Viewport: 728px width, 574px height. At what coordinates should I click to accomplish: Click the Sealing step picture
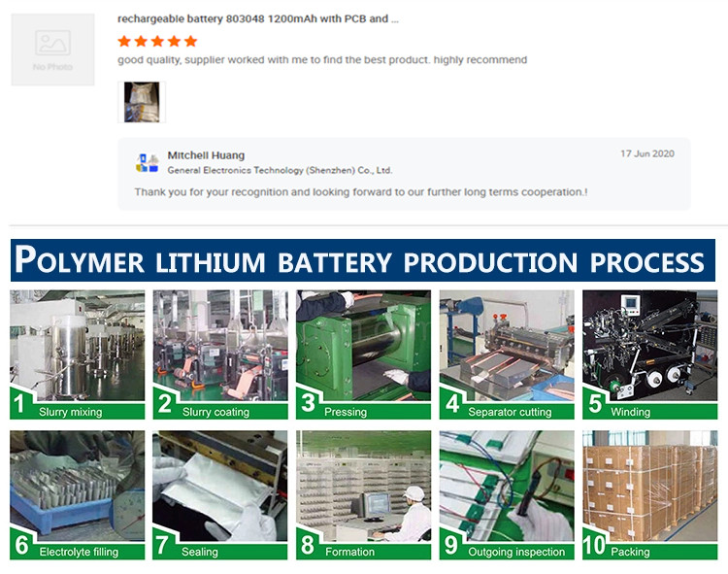[220, 495]
